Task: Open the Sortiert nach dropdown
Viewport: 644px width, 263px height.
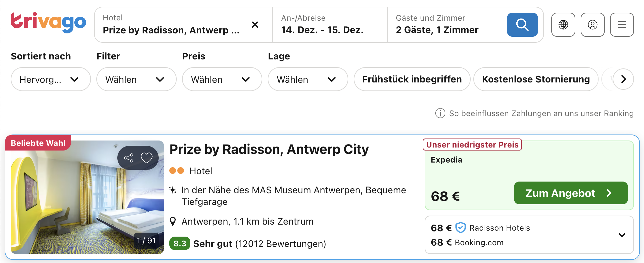Action: [51, 79]
